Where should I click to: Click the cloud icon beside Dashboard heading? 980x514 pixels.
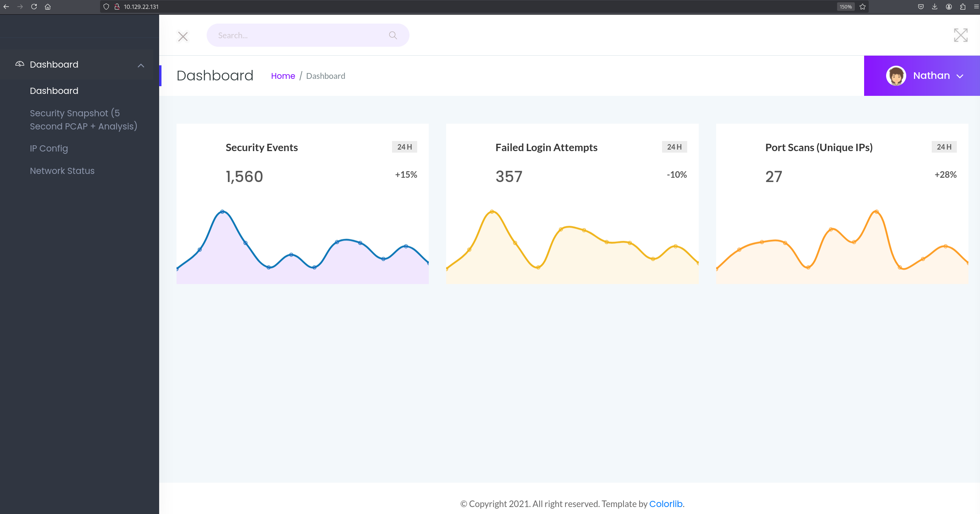click(19, 64)
